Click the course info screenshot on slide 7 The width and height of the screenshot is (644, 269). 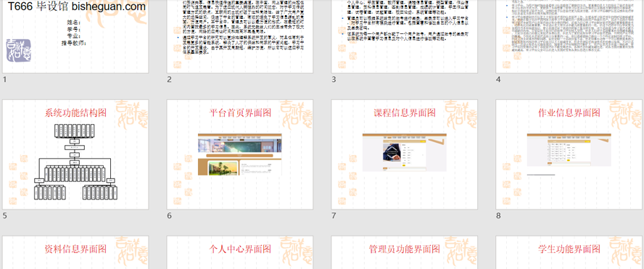405,152
